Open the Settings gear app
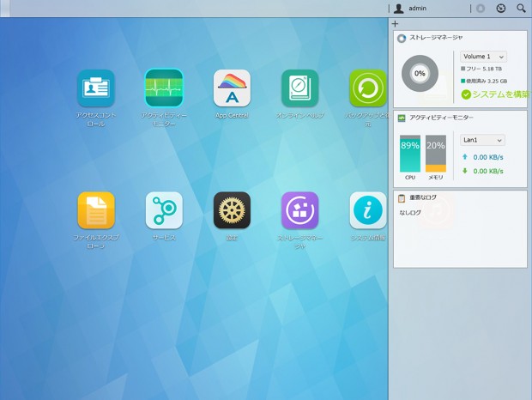The width and height of the screenshot is (532, 400). click(232, 210)
